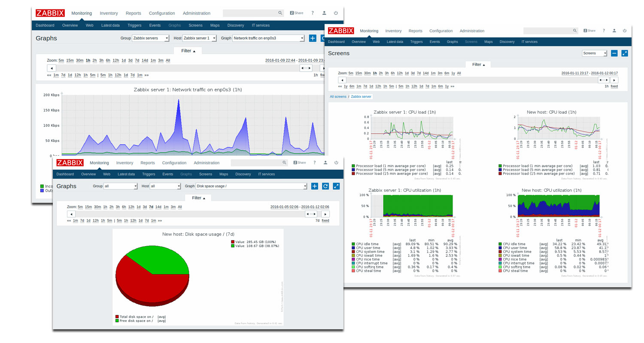
Task: Click fullscreen icon on the Screens page
Action: tap(625, 53)
